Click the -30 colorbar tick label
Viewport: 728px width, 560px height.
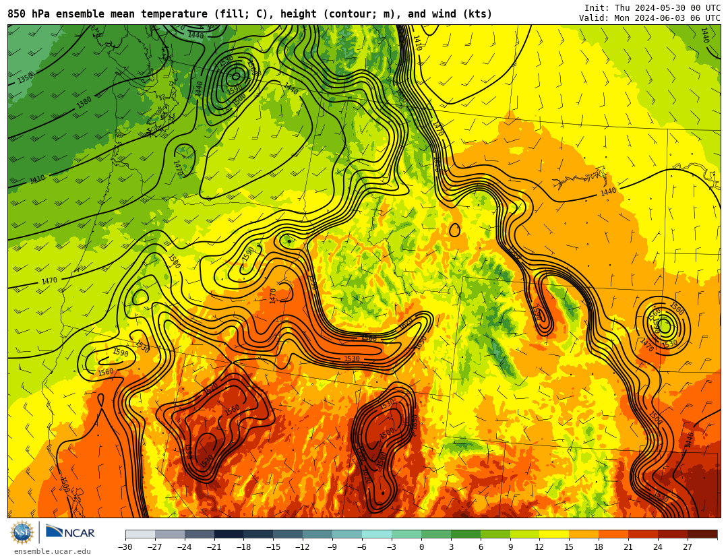(x=125, y=547)
